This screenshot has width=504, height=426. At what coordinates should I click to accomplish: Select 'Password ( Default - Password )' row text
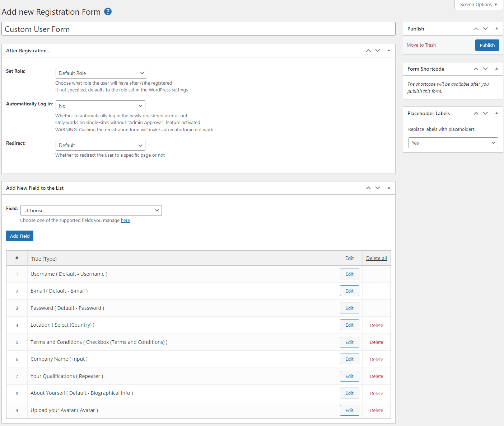coord(67,308)
